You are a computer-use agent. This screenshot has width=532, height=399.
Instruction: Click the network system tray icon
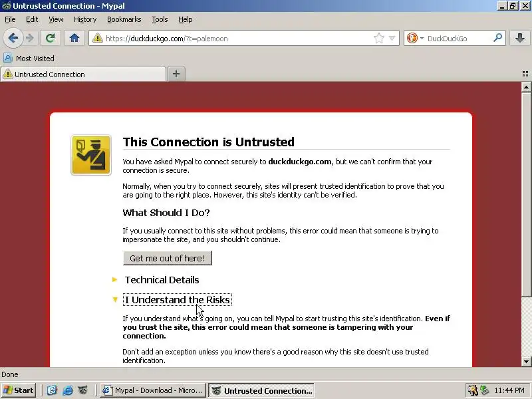(x=485, y=390)
